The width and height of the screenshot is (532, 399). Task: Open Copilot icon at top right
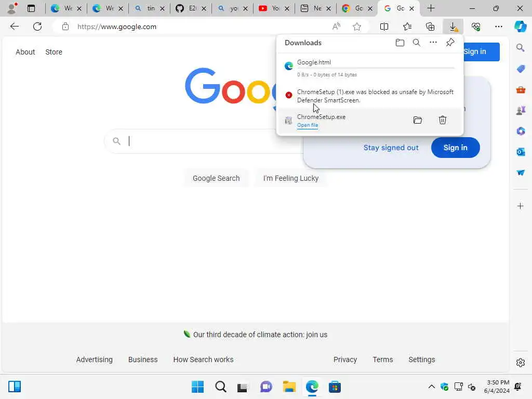click(521, 26)
